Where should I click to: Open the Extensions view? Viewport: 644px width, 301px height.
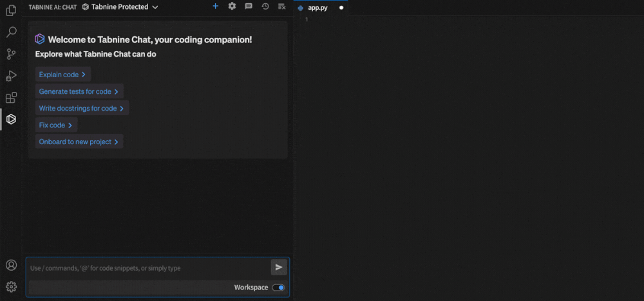(x=11, y=98)
